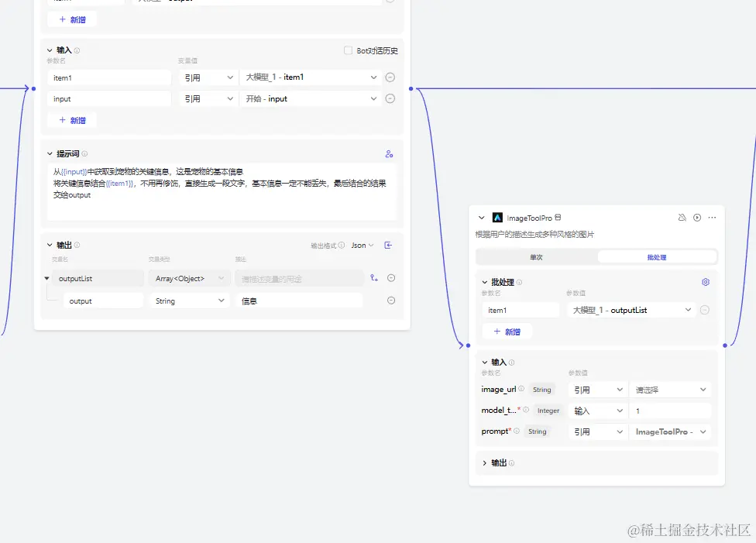
Task: Show info tooltip for prompt parameter
Action: click(517, 431)
